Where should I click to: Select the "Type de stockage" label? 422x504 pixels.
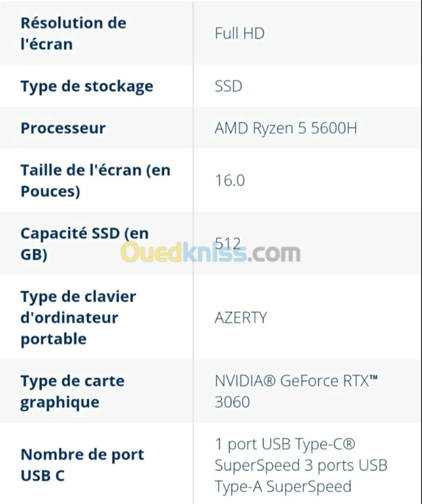(87, 87)
